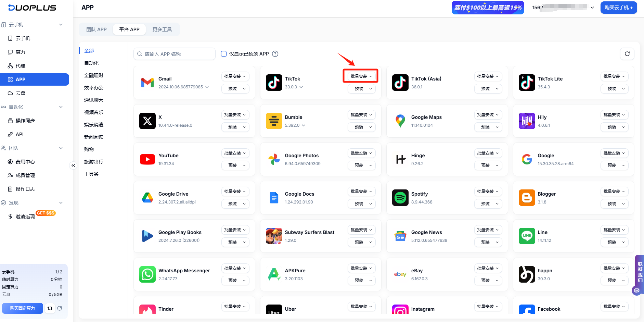Viewport: 644px width, 322px height.
Task: Select 购物 category filter
Action: [x=89, y=149]
